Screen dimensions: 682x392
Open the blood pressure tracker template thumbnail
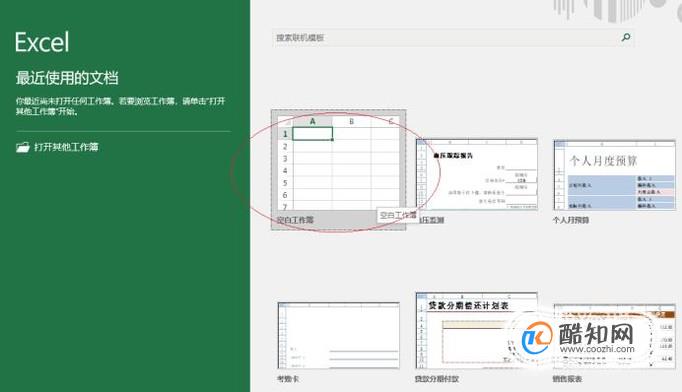click(477, 174)
